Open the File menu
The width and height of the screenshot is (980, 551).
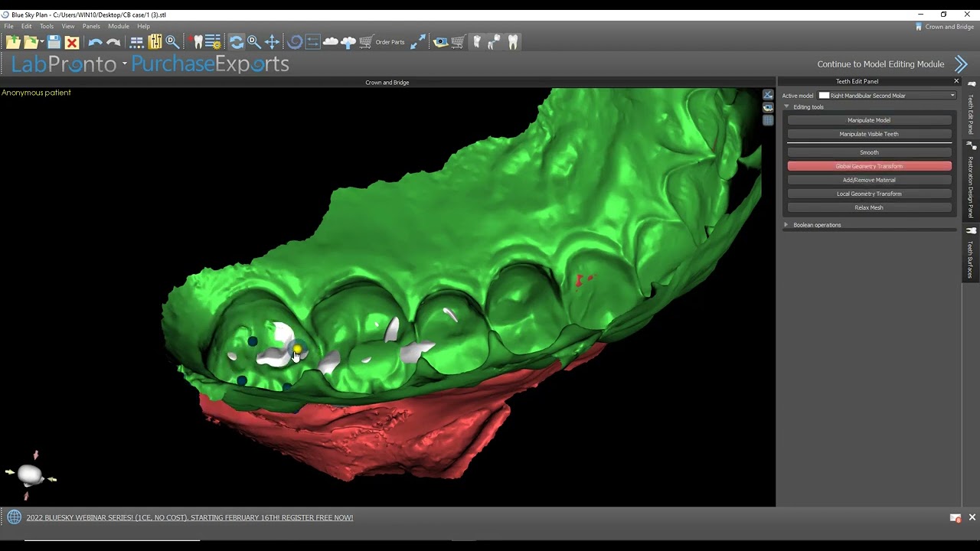coord(8,26)
